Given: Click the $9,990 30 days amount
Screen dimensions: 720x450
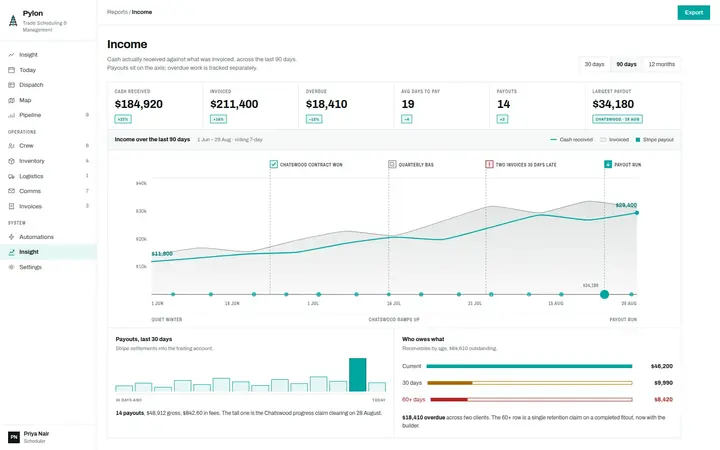Looking at the screenshot, I should pyautogui.click(x=664, y=382).
